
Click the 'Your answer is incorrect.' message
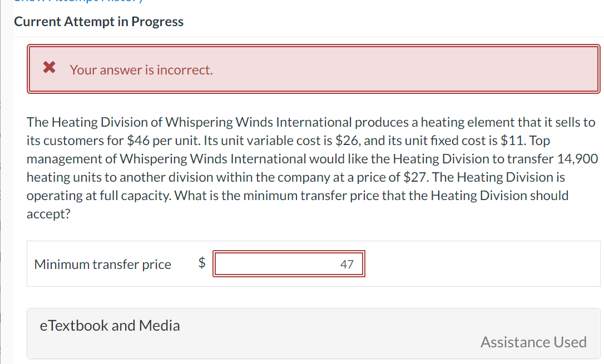[x=141, y=70]
